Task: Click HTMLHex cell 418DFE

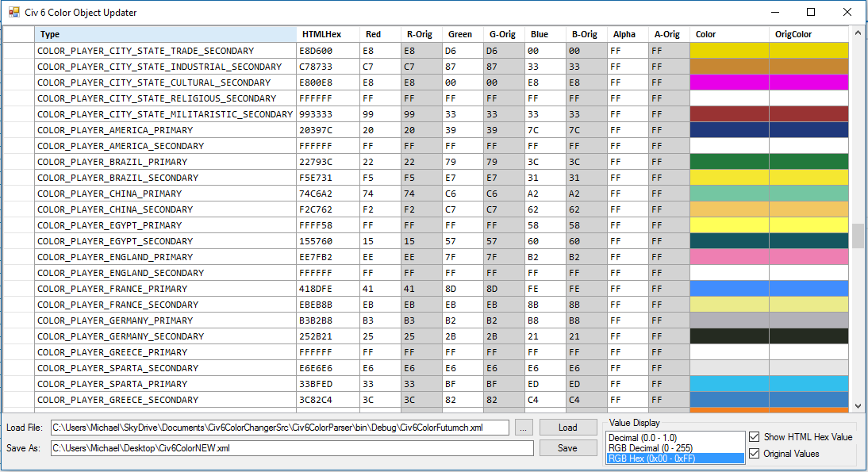Action: 328,289
